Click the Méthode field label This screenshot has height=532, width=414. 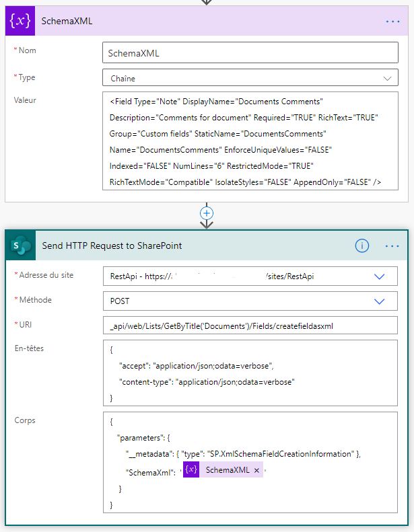pos(35,300)
